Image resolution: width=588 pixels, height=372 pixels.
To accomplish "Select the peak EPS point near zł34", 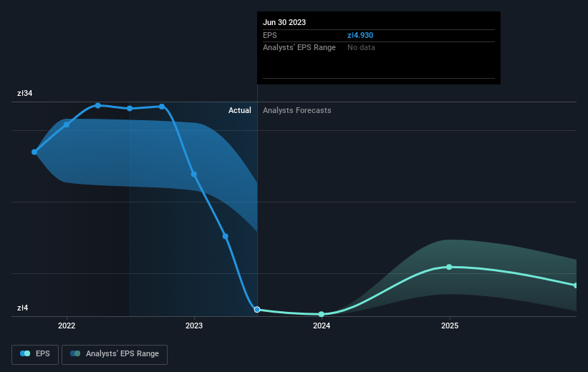I will coord(98,106).
